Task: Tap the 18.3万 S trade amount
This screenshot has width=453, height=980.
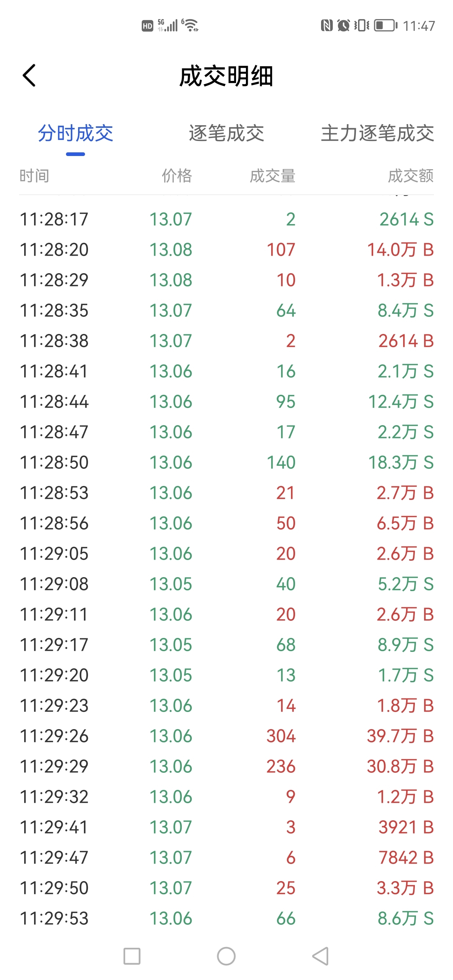Action: point(401,462)
